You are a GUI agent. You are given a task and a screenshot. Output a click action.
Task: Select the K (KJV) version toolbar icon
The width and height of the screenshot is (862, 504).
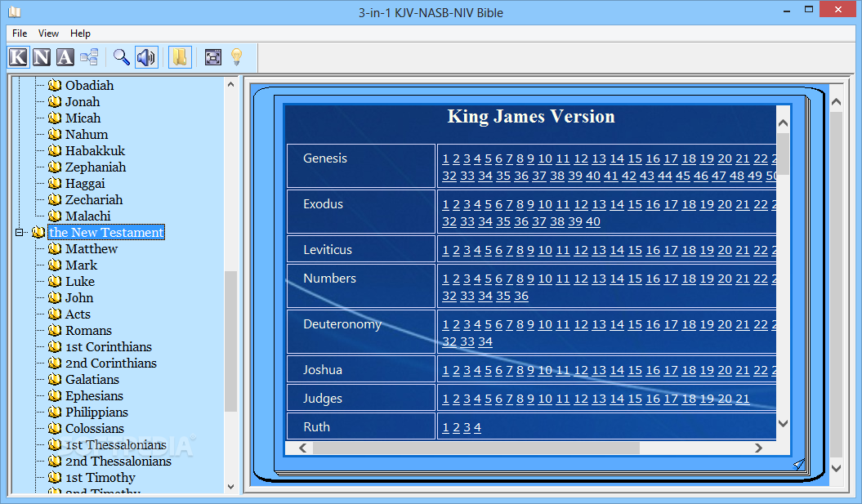(x=18, y=57)
